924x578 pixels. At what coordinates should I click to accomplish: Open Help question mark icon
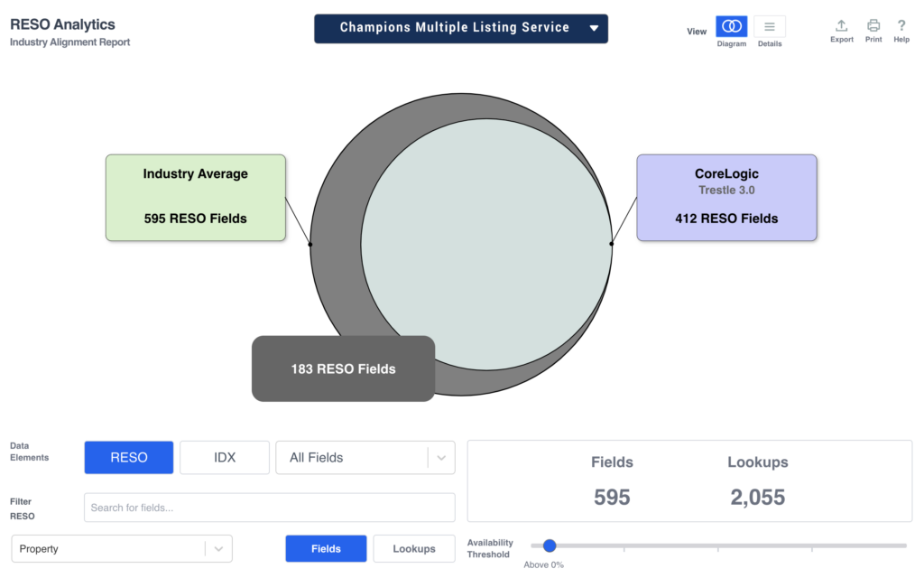(x=901, y=26)
